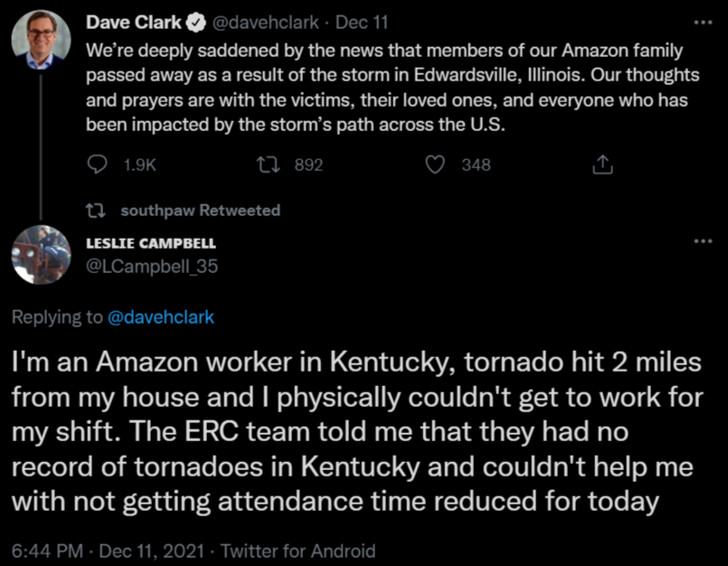The width and height of the screenshot is (728, 566).
Task: Select the 6:44 PM Dec 11 2021 timestamp
Action: [x=99, y=551]
